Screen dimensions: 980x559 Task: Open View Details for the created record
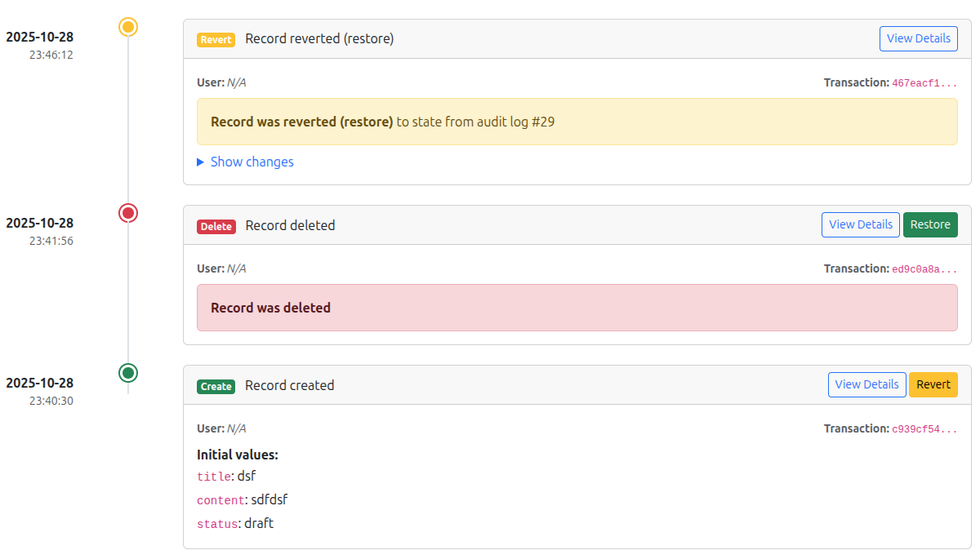[x=866, y=384]
